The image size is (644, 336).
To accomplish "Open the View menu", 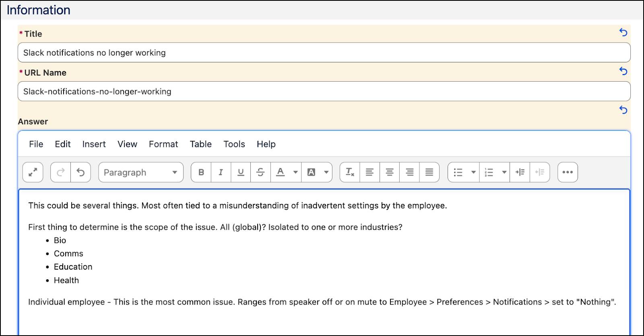I will (127, 144).
